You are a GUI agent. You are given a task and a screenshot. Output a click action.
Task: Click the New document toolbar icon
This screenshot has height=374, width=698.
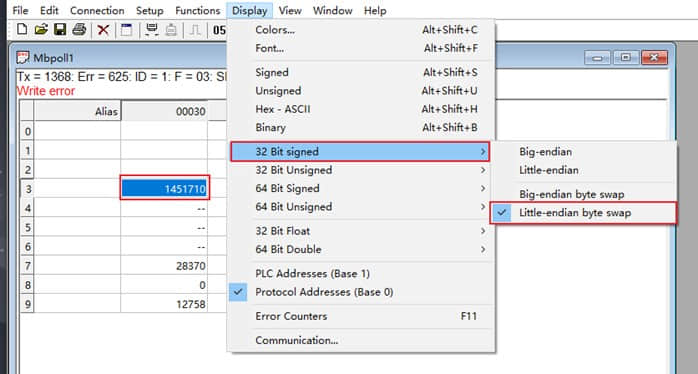(22, 30)
